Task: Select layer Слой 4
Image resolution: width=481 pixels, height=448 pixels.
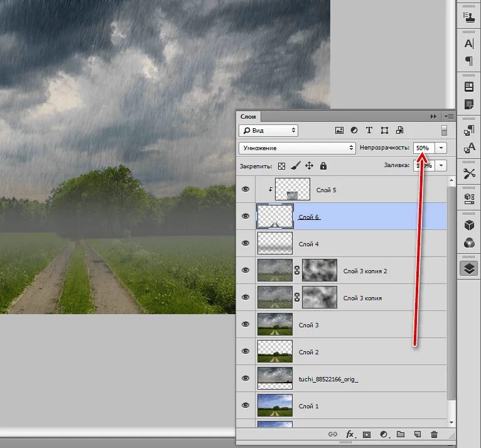Action: 351,243
